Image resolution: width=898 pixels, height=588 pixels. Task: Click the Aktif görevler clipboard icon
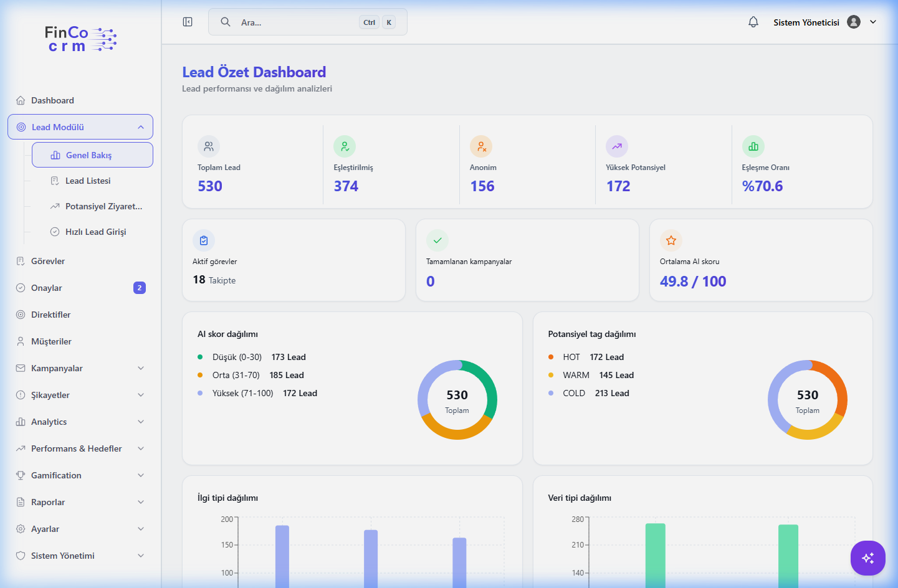coord(204,240)
